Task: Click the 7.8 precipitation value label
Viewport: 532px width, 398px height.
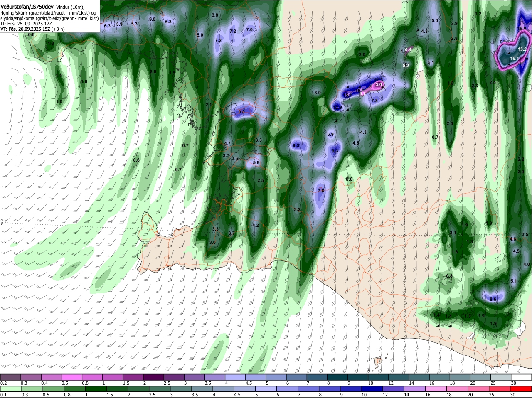Action: [374, 101]
